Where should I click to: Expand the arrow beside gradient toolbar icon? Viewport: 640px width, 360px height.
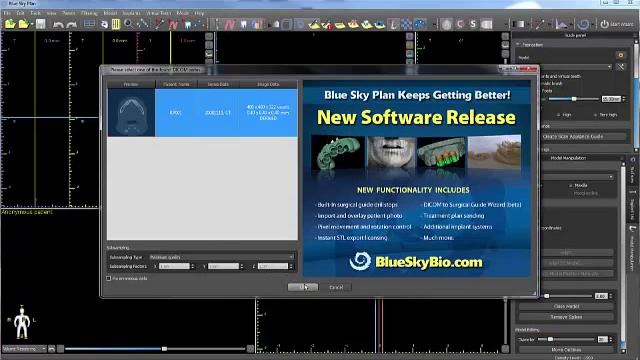(x=528, y=24)
